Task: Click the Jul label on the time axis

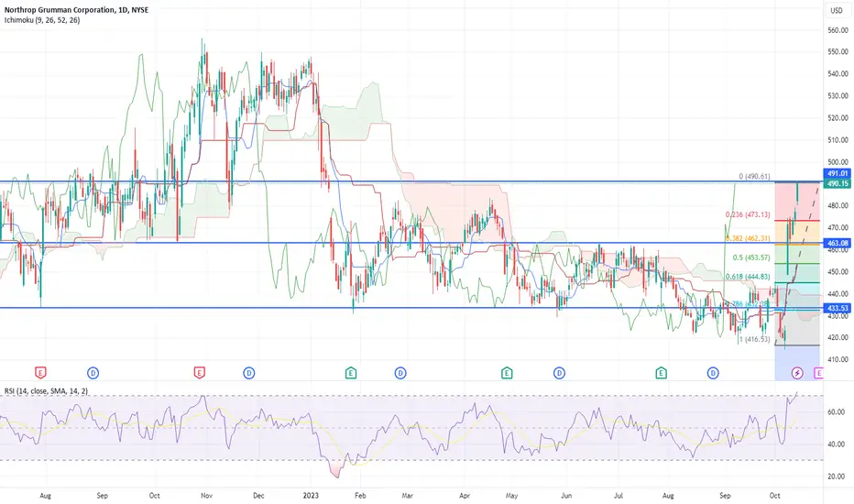Action: 619,496
